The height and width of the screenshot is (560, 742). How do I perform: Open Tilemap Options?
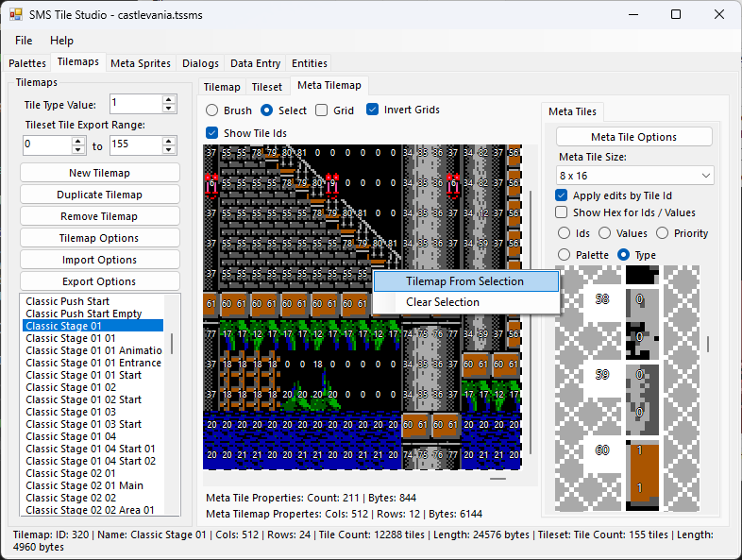100,238
